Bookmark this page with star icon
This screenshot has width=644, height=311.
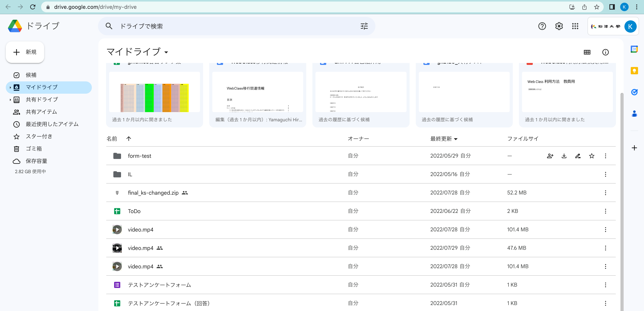597,7
